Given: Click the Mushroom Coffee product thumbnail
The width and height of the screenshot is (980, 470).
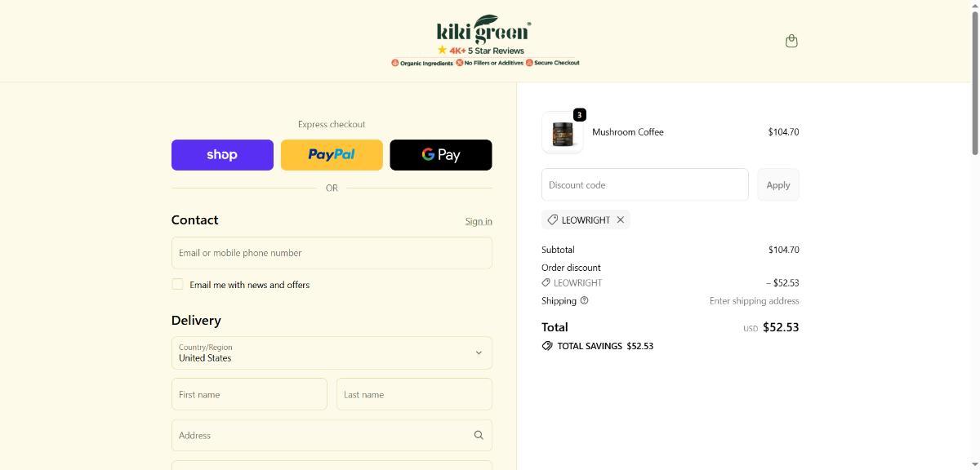Looking at the screenshot, I should (563, 132).
